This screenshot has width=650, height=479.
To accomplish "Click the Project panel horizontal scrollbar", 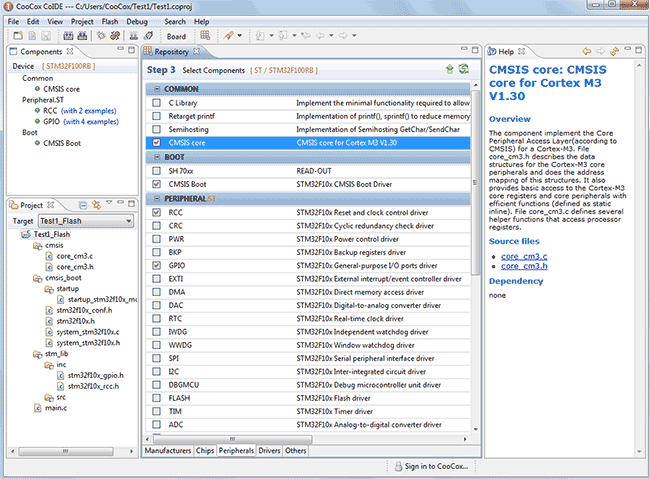I will click(x=65, y=451).
